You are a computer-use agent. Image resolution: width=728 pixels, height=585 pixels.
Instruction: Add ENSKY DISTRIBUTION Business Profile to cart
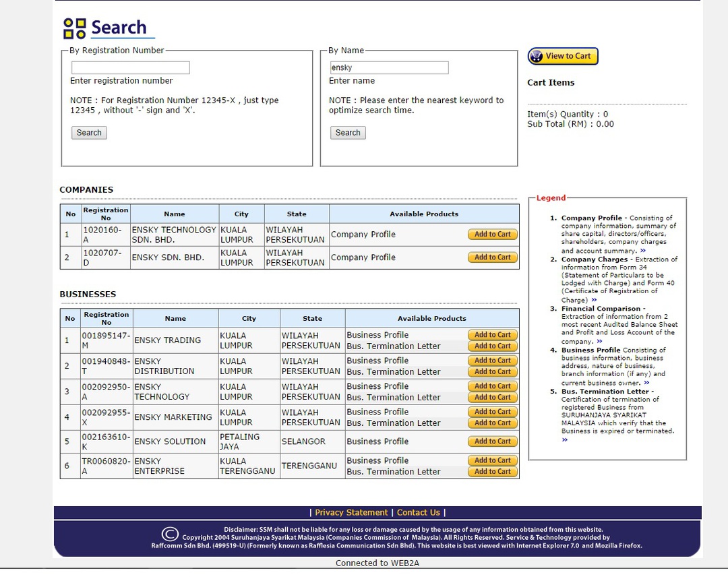coord(493,361)
